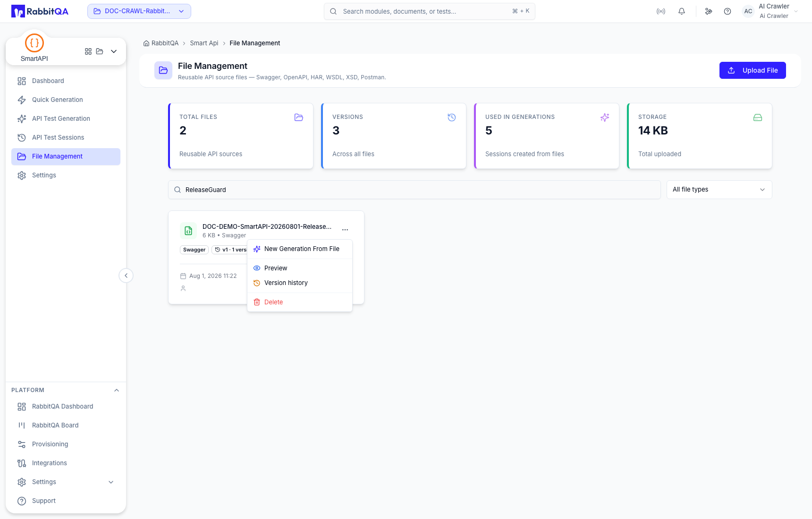Click the Versions card history icon
812x519 pixels.
(452, 117)
